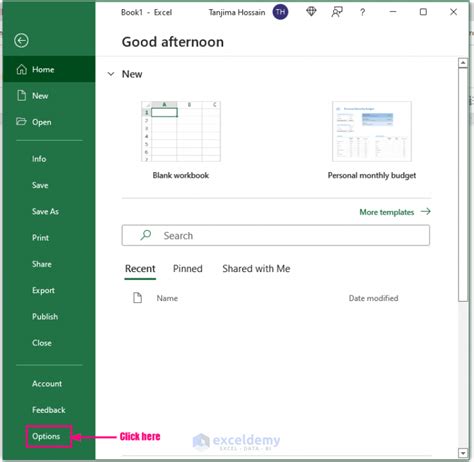The width and height of the screenshot is (474, 462).
Task: Click the TH account avatar
Action: pyautogui.click(x=280, y=12)
